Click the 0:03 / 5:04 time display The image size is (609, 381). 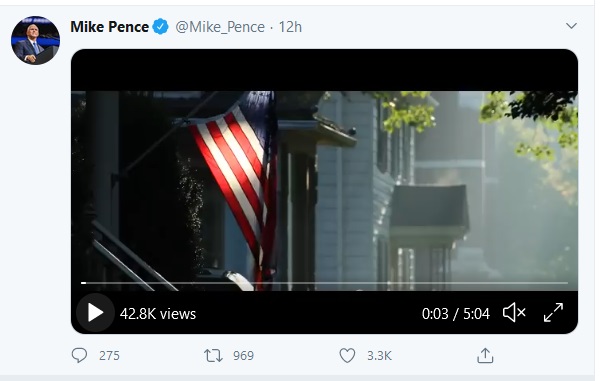tap(456, 314)
